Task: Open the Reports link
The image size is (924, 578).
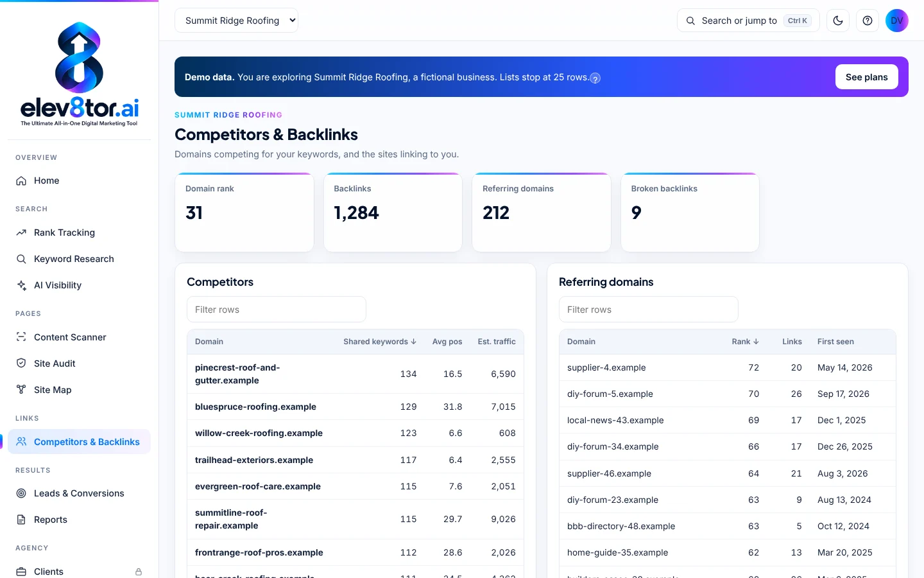Action: coord(80,520)
